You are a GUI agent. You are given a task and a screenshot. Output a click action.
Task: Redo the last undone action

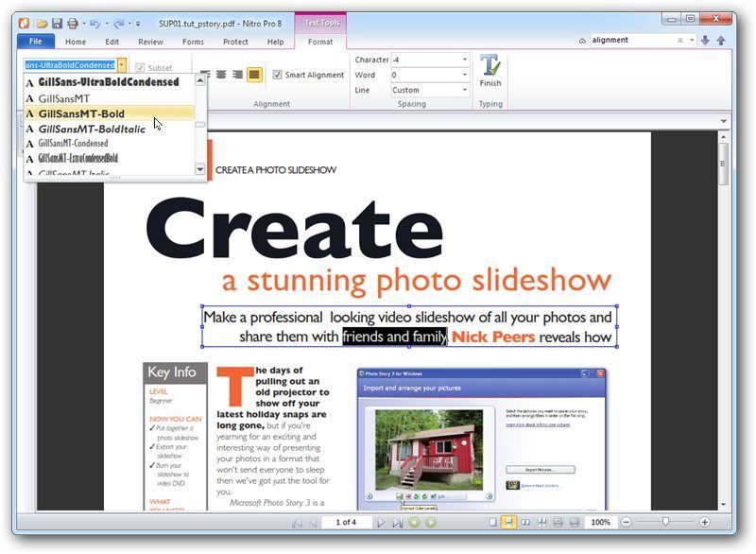[119, 23]
